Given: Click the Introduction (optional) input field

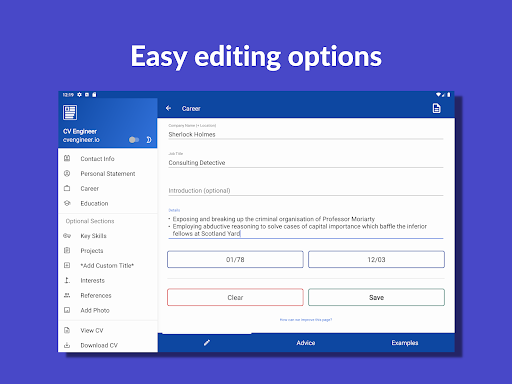Looking at the screenshot, I should point(306,191).
